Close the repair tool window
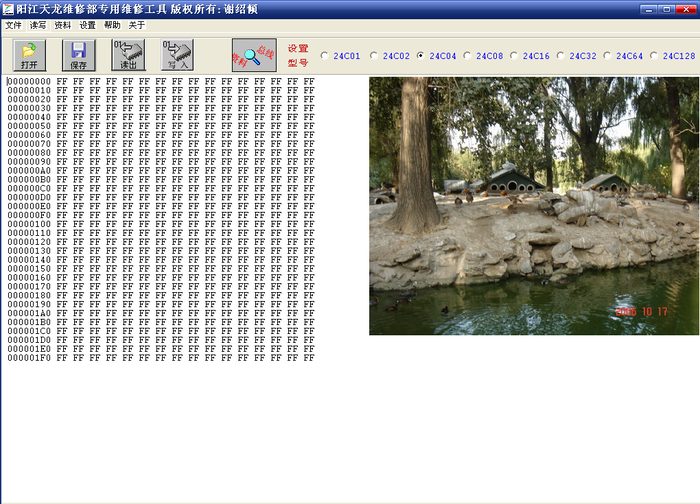This screenshot has width=700, height=504. pos(686,9)
